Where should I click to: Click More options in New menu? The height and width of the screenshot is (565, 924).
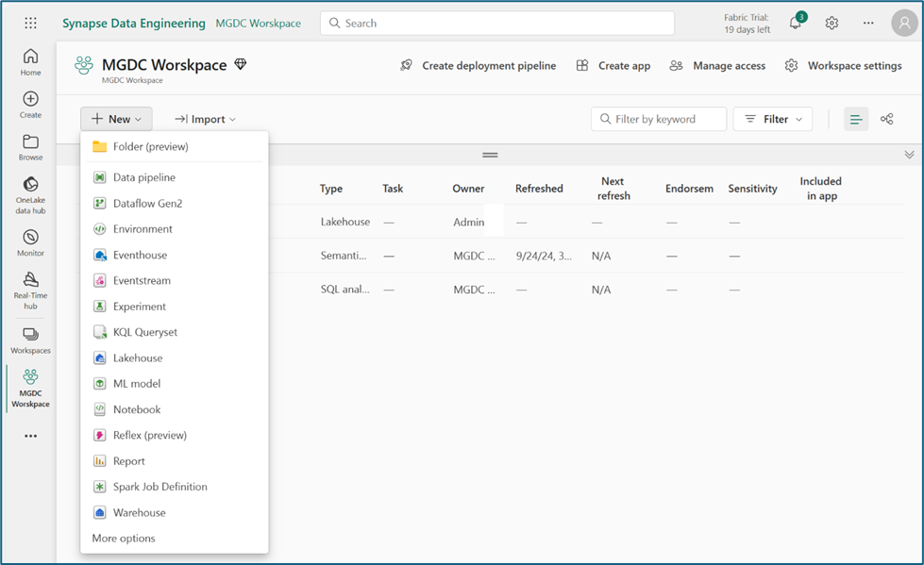click(124, 539)
